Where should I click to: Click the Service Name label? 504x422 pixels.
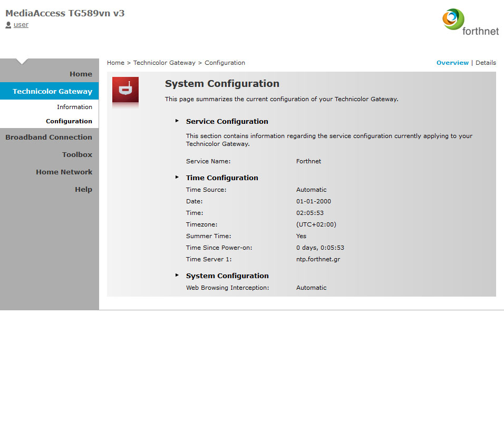coord(208,161)
